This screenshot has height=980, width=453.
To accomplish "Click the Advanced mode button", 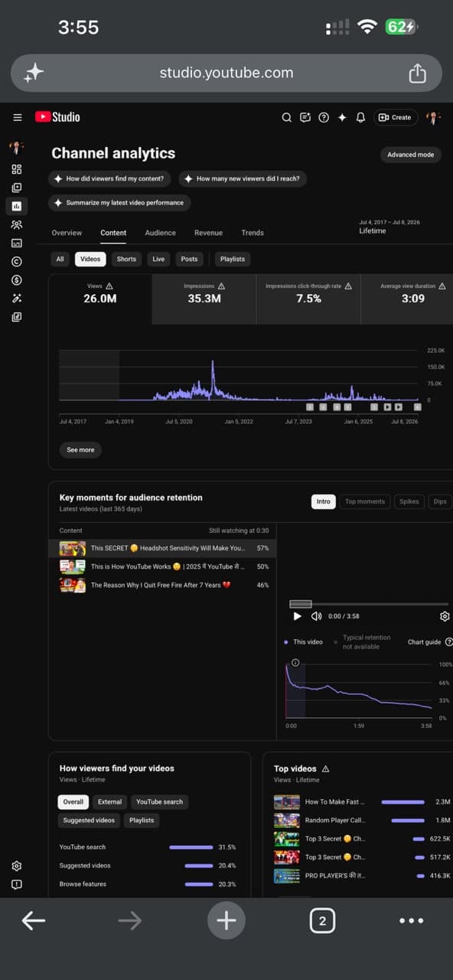I will pos(411,155).
